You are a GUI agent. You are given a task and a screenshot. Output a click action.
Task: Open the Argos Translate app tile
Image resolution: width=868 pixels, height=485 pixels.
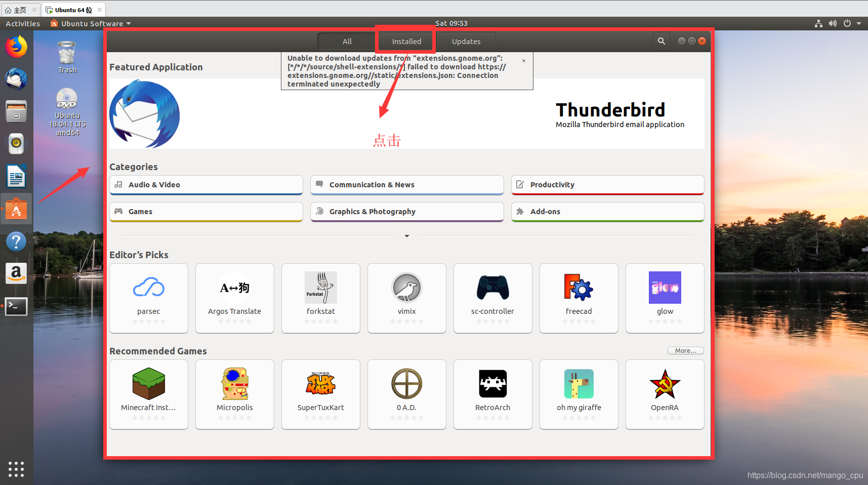tap(235, 298)
